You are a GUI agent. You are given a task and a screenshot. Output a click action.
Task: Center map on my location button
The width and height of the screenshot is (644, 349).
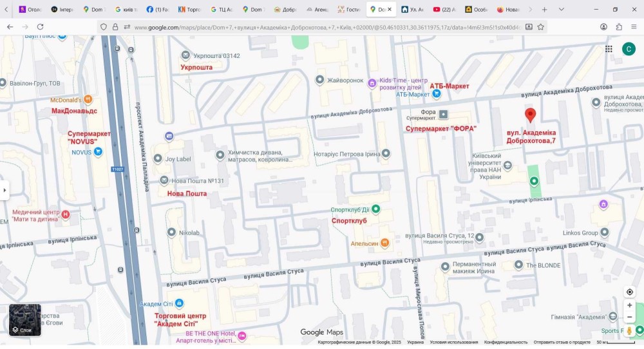pos(629,292)
